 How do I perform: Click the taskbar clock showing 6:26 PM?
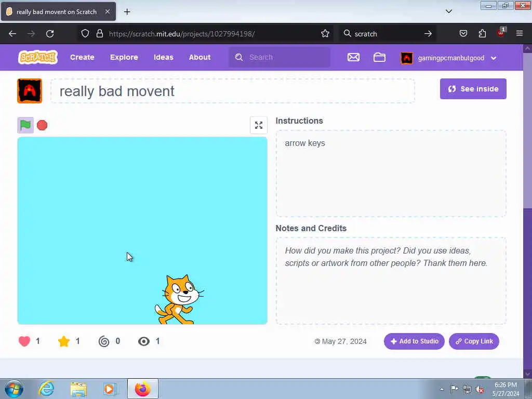point(506,389)
